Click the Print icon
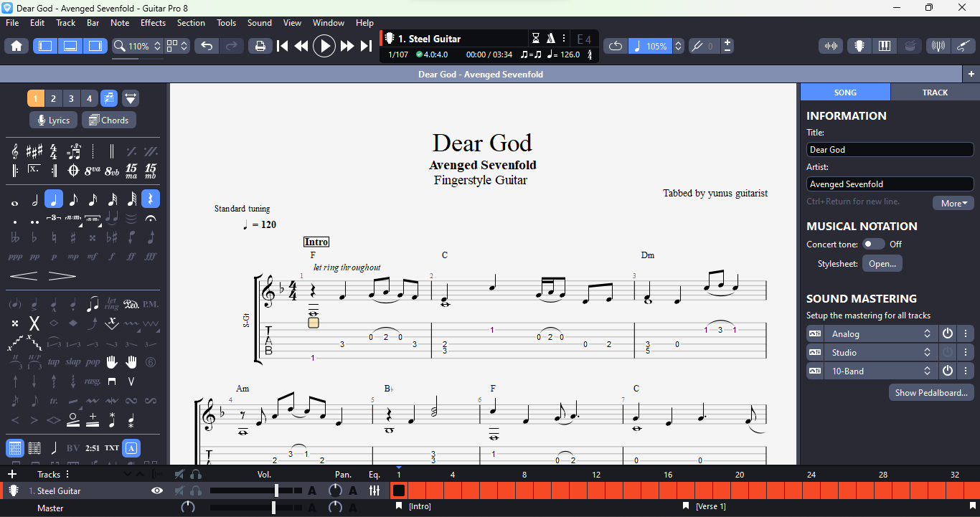 click(260, 46)
